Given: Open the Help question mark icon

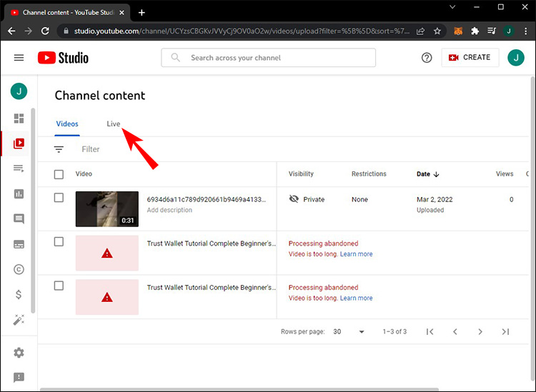Looking at the screenshot, I should coord(427,58).
